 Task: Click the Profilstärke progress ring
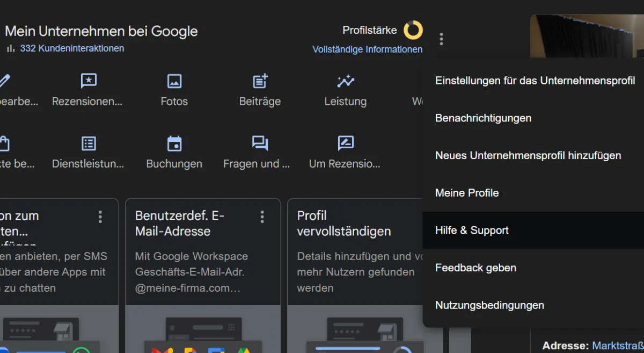pyautogui.click(x=413, y=30)
